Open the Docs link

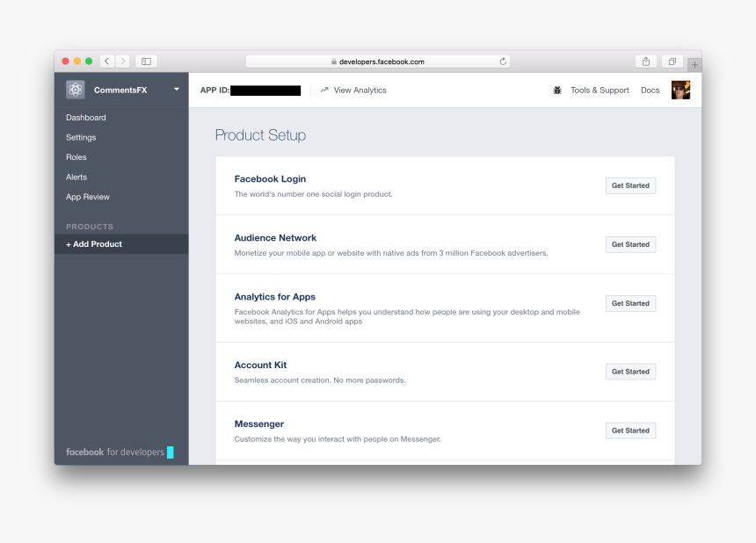pyautogui.click(x=650, y=90)
